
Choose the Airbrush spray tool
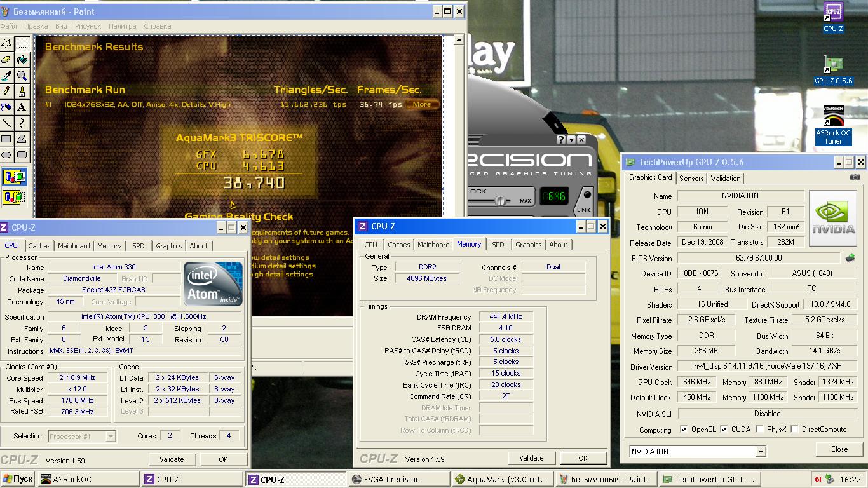click(6, 107)
